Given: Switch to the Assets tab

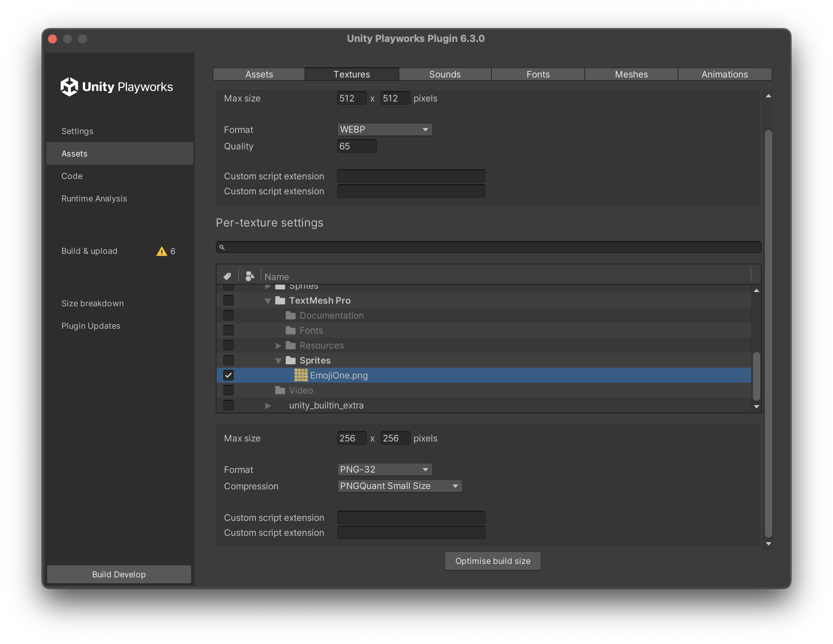Looking at the screenshot, I should [x=259, y=75].
